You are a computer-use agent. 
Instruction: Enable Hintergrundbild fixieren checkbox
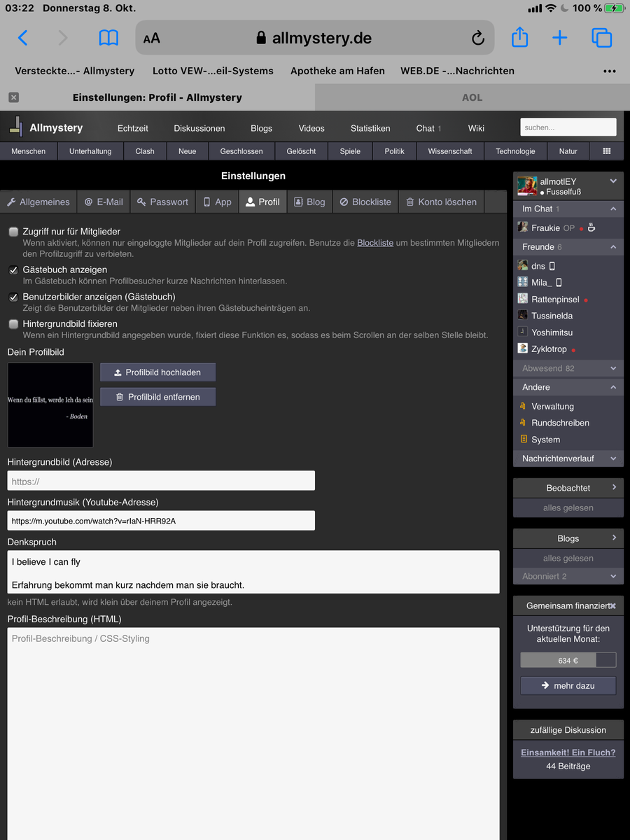(13, 324)
